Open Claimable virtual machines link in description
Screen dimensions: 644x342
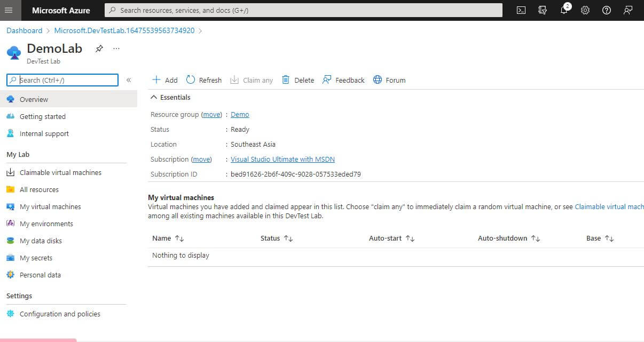click(609, 207)
